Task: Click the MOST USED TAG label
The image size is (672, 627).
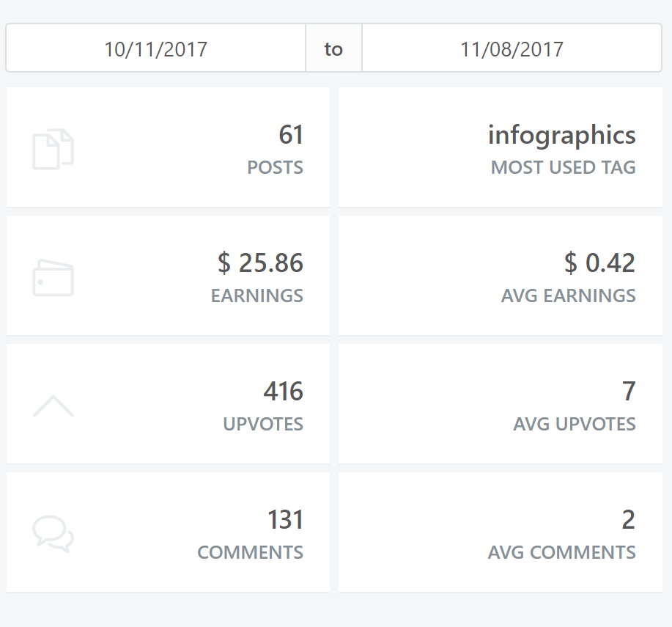Action: (x=563, y=168)
